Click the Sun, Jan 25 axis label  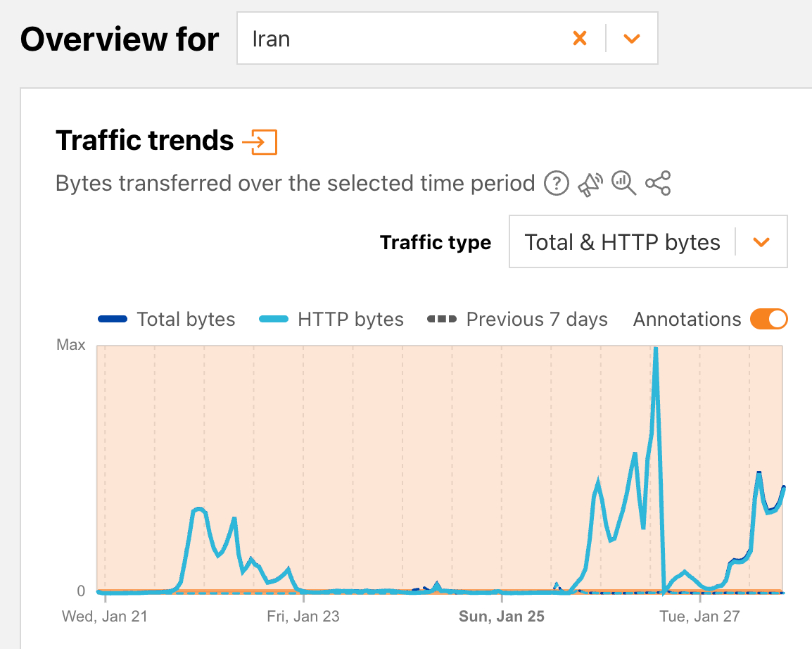click(x=502, y=617)
